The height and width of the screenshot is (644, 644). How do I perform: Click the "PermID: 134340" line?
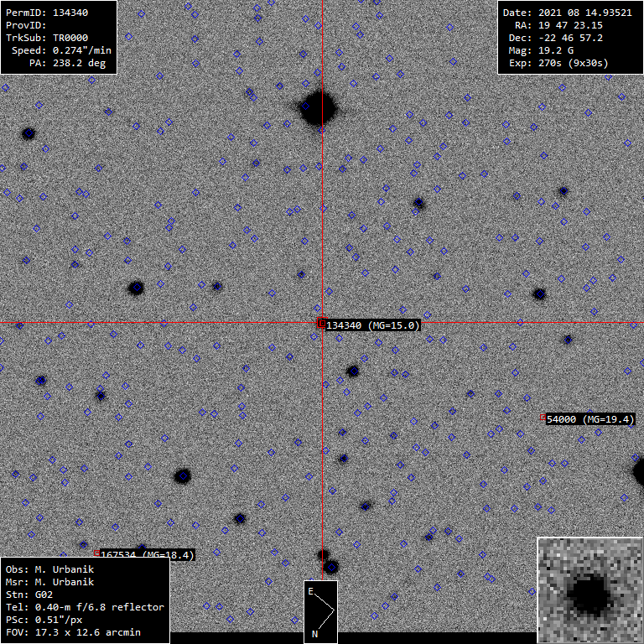coord(47,13)
